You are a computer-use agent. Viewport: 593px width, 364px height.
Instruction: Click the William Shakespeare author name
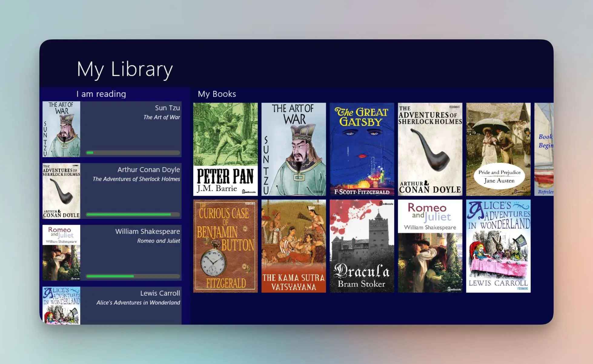point(147,231)
